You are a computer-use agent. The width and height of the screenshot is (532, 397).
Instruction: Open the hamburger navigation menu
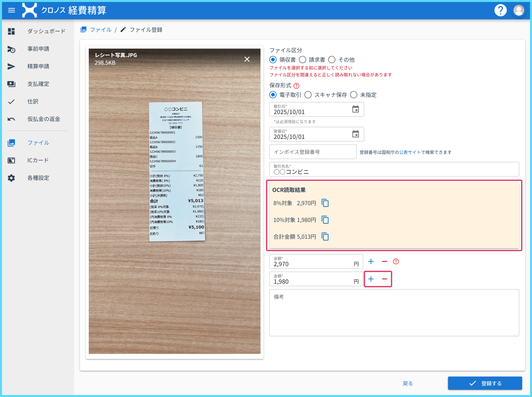[x=12, y=10]
